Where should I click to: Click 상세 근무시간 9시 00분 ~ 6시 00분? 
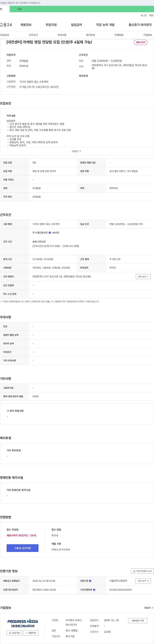(56, 246)
